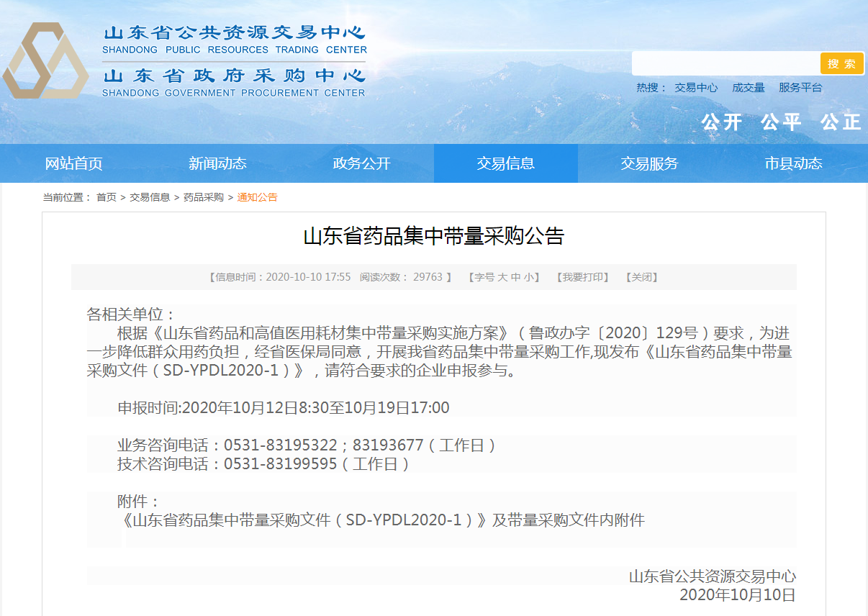Go to 交易服务 in the navigation bar
The width and height of the screenshot is (868, 616).
click(649, 163)
